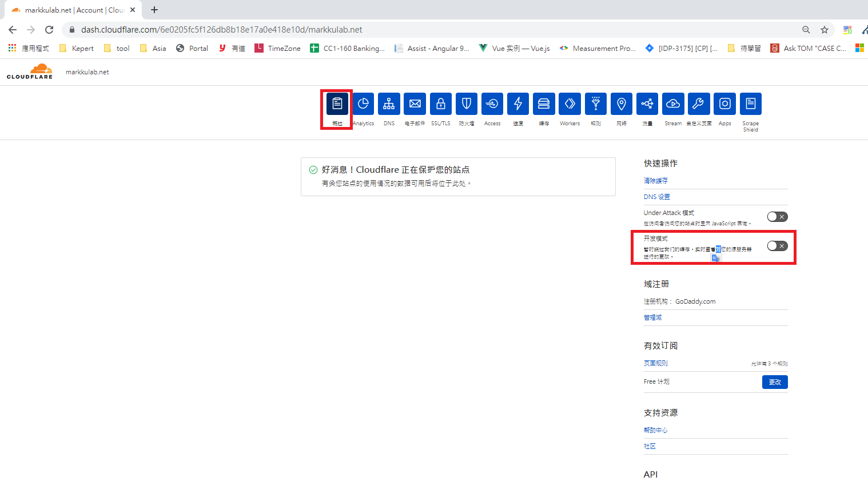868x485 pixels.
Task: Open the Analytics pie chart icon
Action: [363, 104]
